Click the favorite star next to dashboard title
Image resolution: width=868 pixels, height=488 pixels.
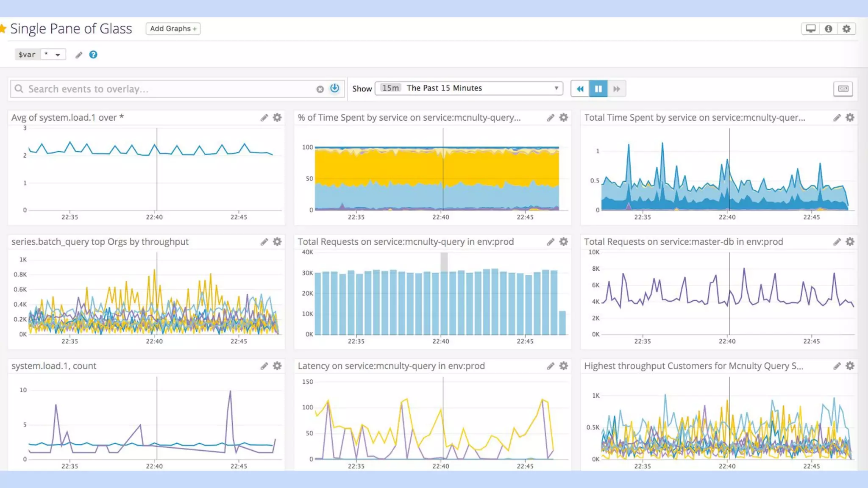[3, 29]
